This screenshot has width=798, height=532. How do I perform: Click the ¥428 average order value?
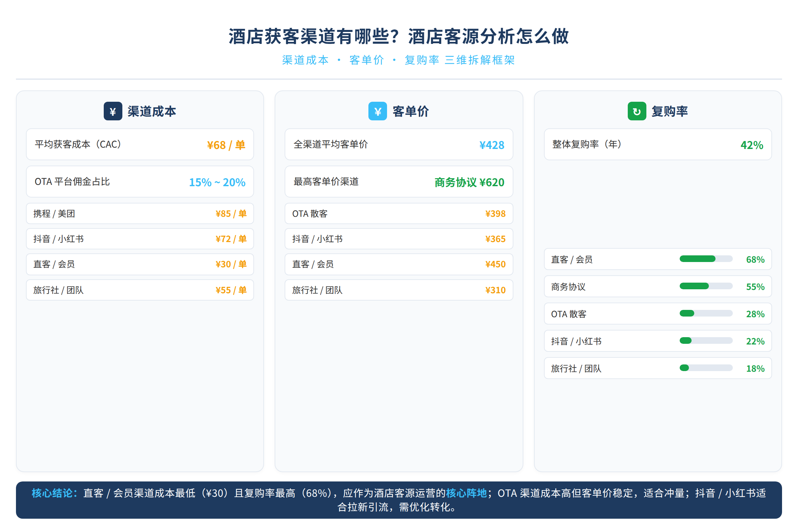pos(492,145)
